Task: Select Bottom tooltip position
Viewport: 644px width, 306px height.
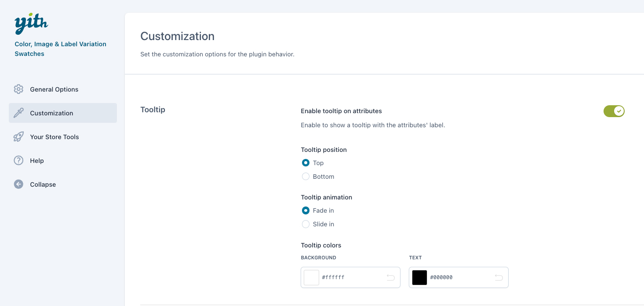Action: pos(306,177)
